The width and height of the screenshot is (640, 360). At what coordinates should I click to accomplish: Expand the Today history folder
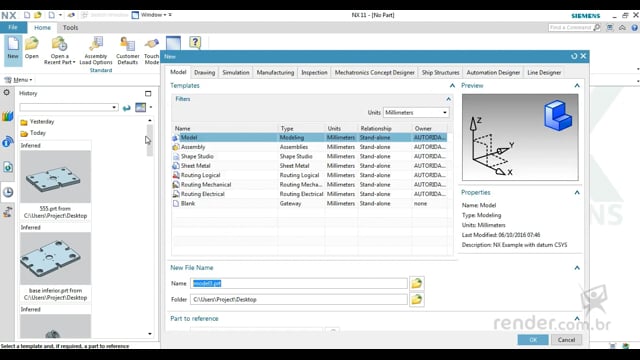tap(33, 133)
